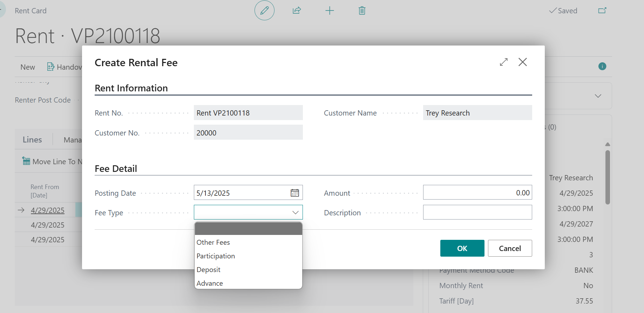
Task: Open the Posting Date calendar picker
Action: point(295,193)
